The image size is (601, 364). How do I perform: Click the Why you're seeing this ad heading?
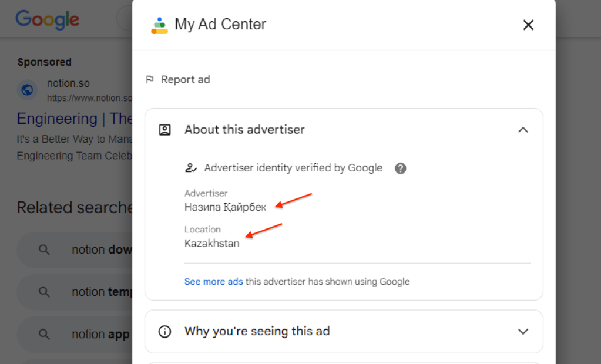(257, 331)
